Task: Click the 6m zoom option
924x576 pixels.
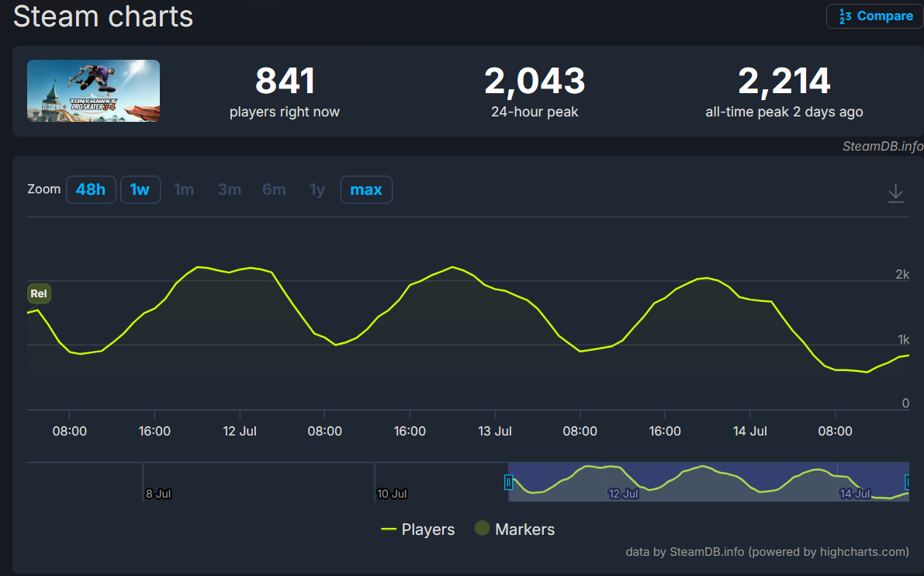Action: pyautogui.click(x=274, y=189)
